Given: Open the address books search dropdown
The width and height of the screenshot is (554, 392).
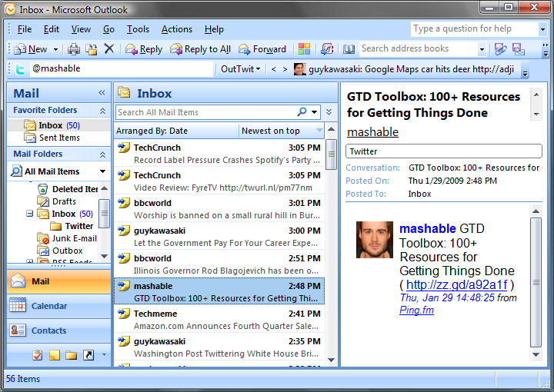Looking at the screenshot, I should click(x=482, y=49).
